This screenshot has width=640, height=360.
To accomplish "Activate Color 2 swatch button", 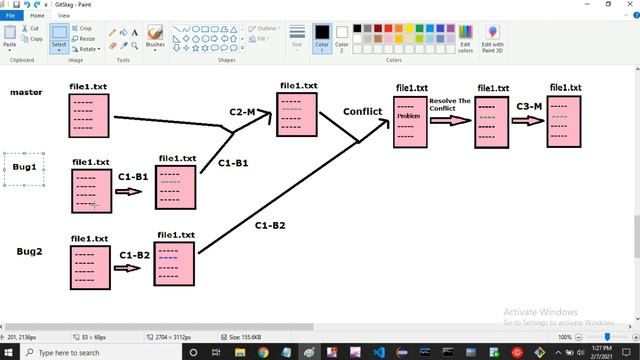I will (x=342, y=39).
